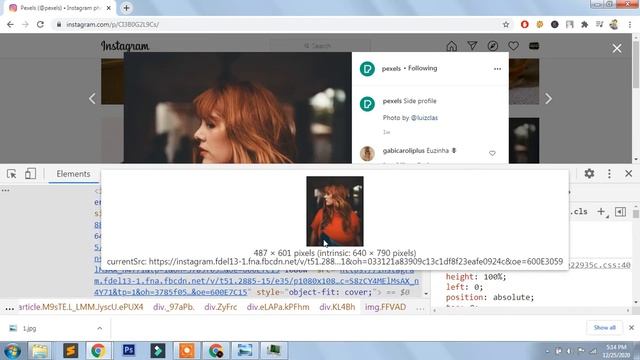Activate DevTools inspect element tool
This screenshot has width=640, height=360.
tap(11, 174)
